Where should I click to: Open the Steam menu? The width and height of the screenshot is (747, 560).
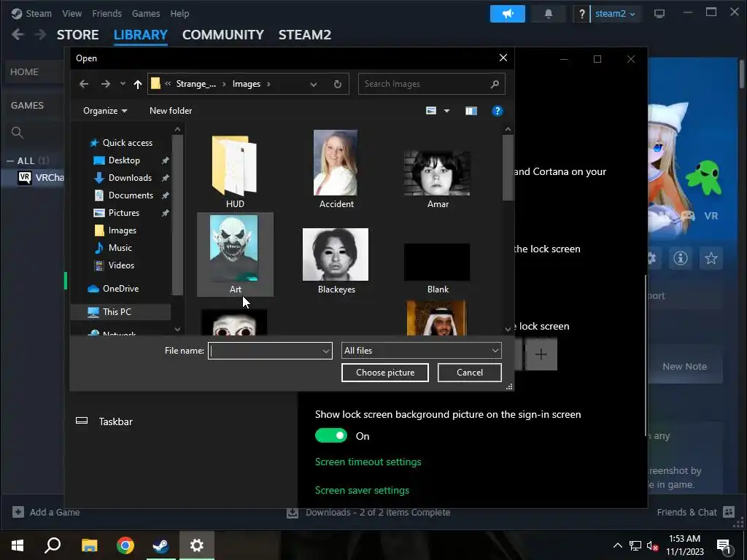[x=39, y=13]
